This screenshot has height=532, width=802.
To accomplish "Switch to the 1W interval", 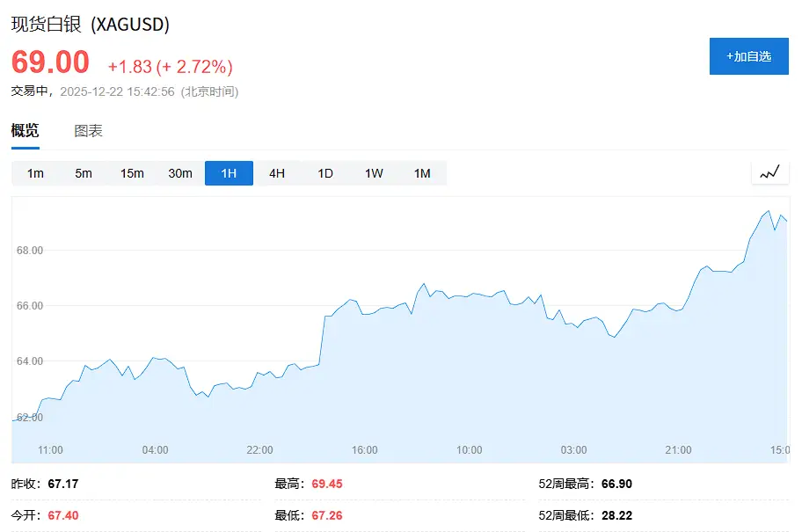I will pos(373,173).
